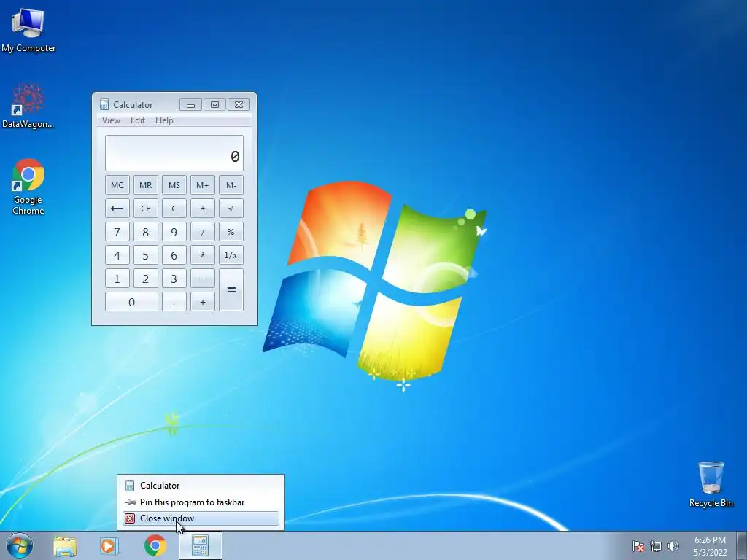Click the C clear button
This screenshot has width=747, height=560.
pyautogui.click(x=174, y=209)
